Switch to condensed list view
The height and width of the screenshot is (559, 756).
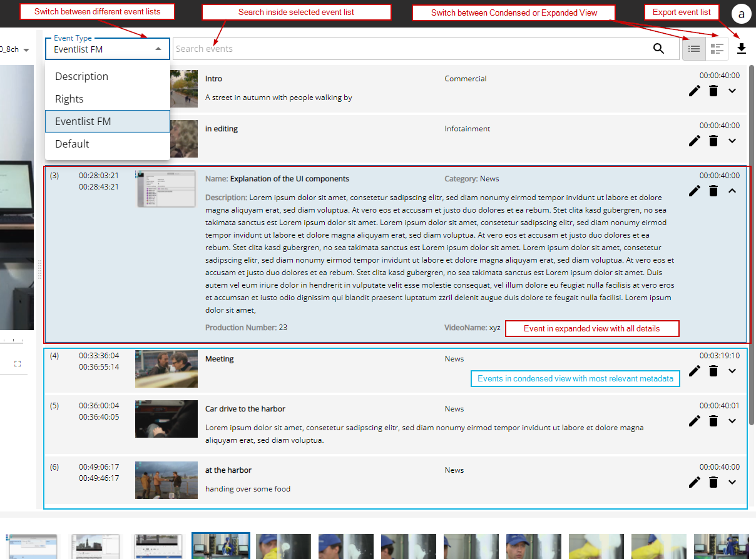(693, 49)
